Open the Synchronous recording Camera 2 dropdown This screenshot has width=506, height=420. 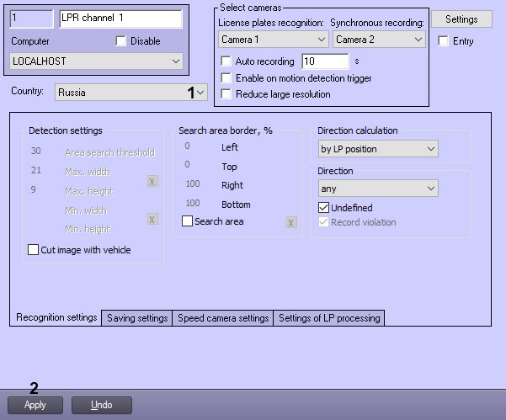379,40
